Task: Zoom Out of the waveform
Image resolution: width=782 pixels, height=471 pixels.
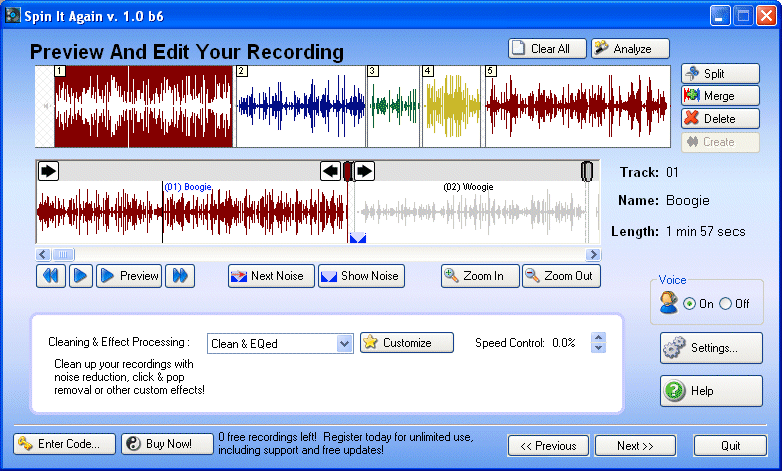Action: 562,276
